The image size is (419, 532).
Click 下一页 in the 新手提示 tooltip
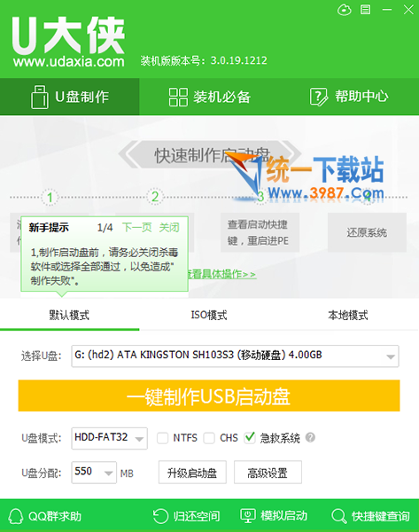137,227
